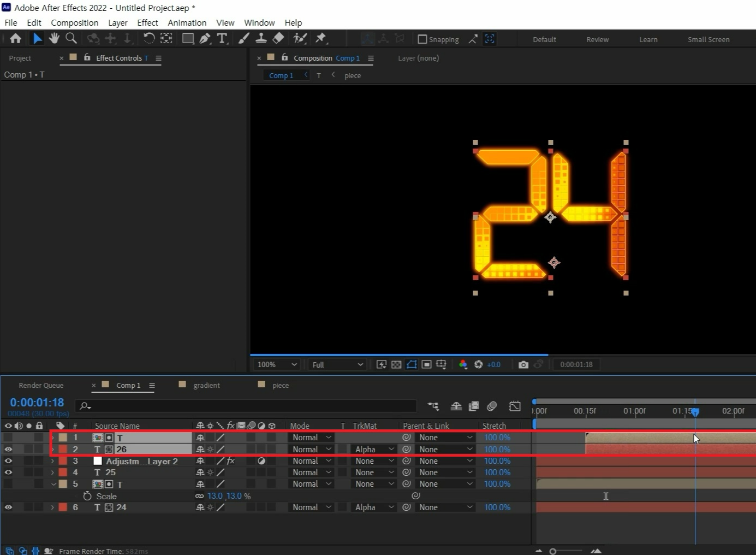Screen dimensions: 756x555
Task: Click the Fast Previews icon in viewer
Action: click(382, 364)
